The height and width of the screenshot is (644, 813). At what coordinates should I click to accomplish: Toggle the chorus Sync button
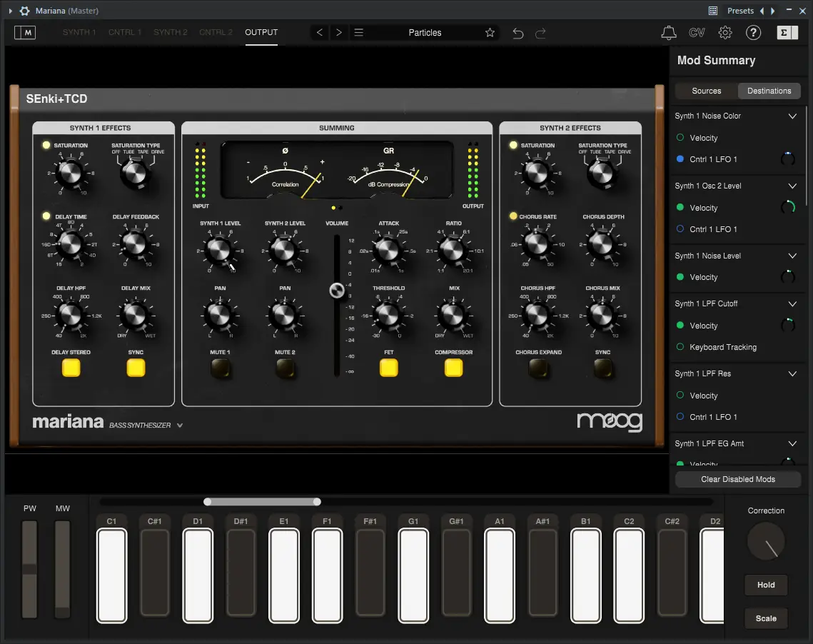tap(602, 368)
